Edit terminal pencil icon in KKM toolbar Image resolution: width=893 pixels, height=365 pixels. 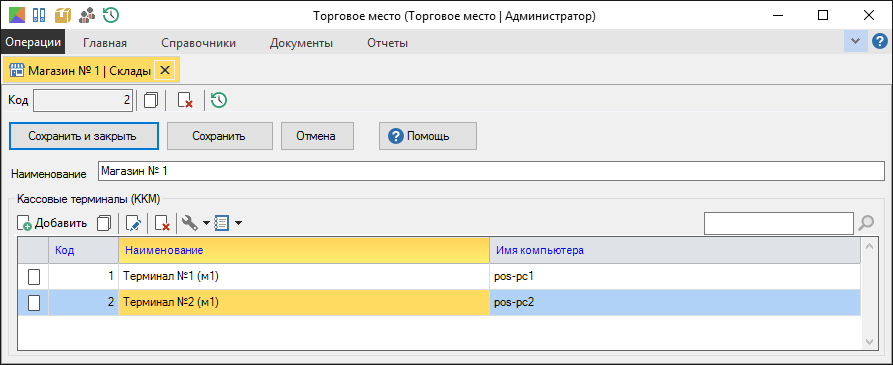pos(133,223)
